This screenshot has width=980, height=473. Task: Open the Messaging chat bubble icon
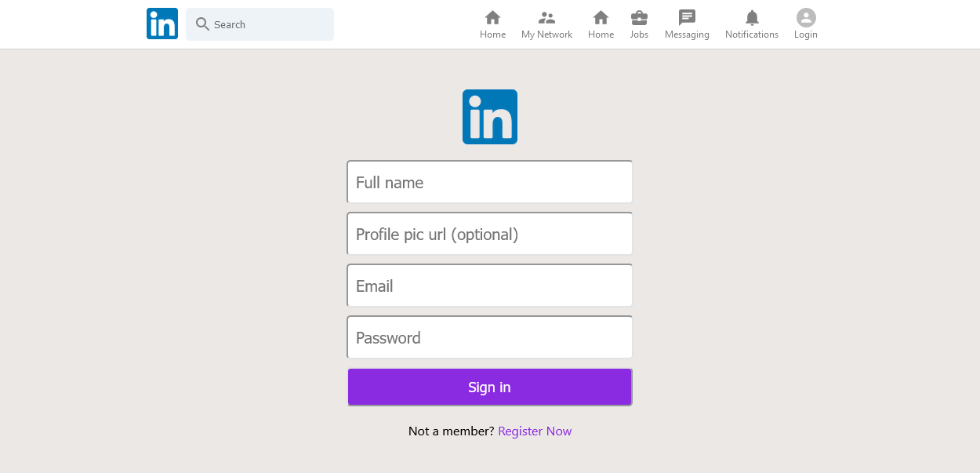point(687,17)
